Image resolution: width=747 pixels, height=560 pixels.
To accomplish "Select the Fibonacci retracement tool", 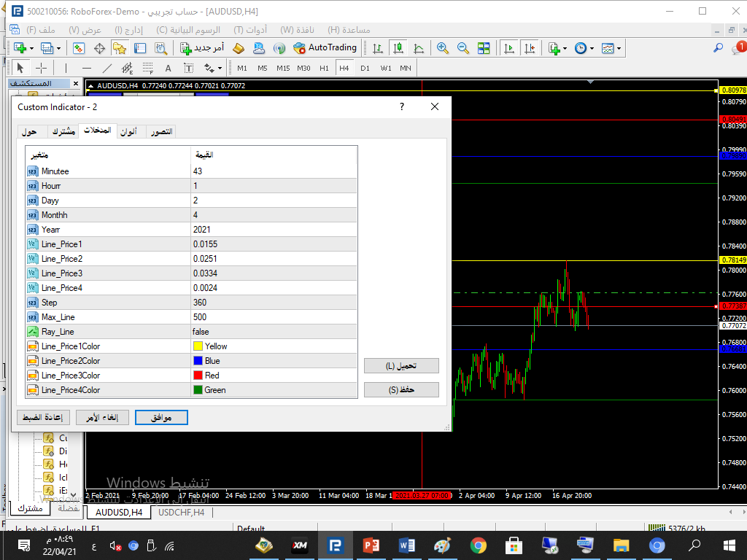I will (147, 68).
